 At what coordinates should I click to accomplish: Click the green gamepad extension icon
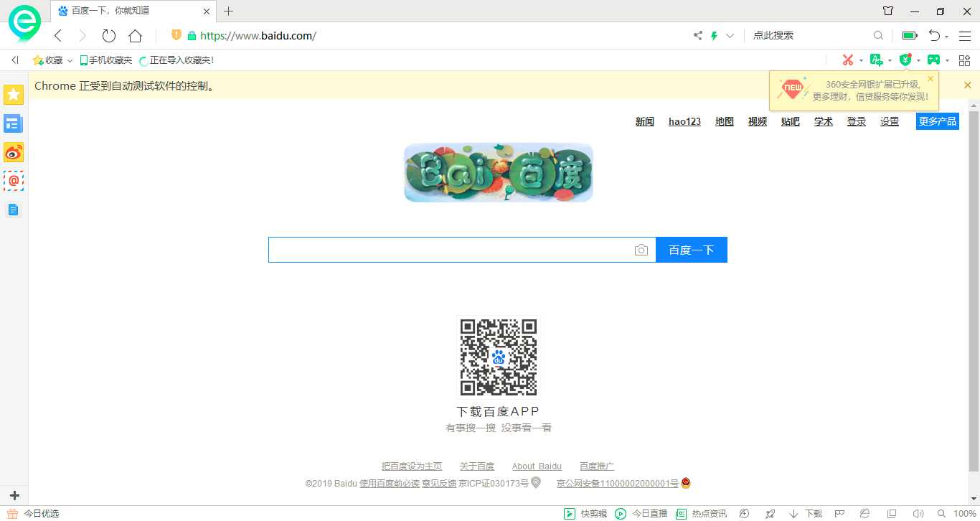point(933,60)
